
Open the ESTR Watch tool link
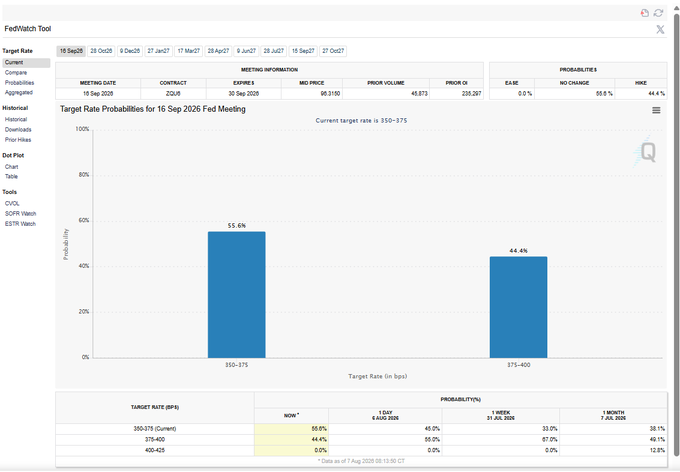pyautogui.click(x=20, y=224)
